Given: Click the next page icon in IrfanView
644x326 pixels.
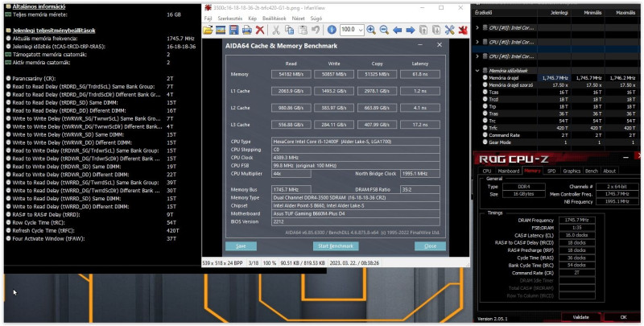Looking at the screenshot, I should pos(436,30).
